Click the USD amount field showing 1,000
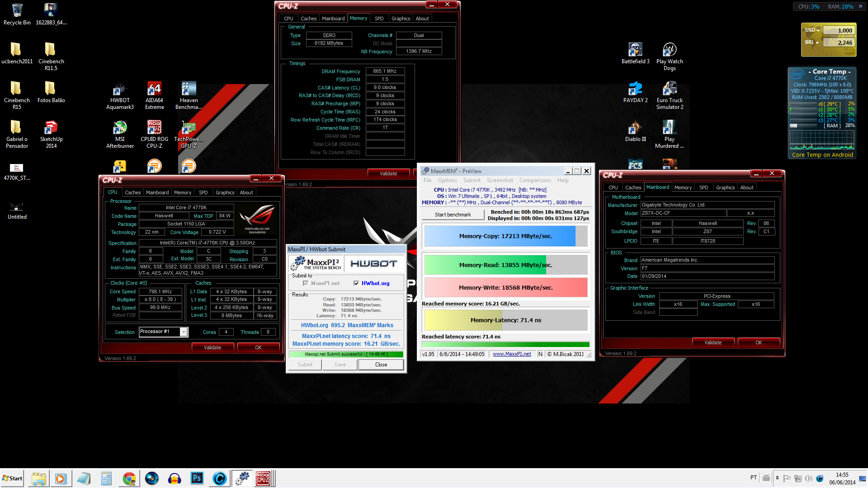Screen dimensions: 868x488 [x=839, y=30]
